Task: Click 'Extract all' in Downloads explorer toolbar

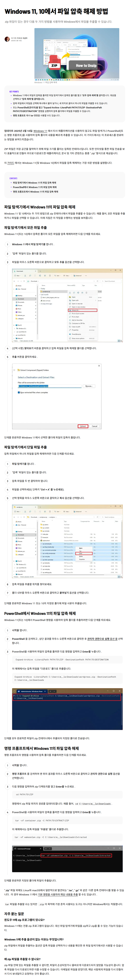Action: 77,275
